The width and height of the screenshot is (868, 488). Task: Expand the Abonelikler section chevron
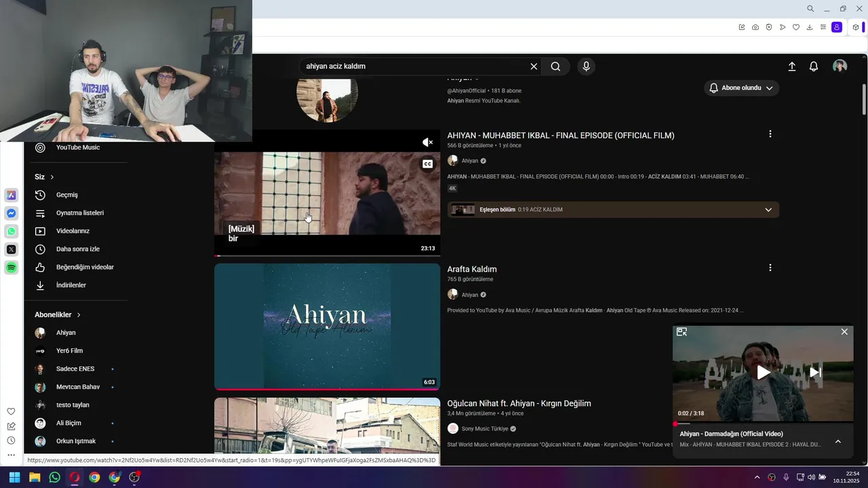(x=79, y=315)
